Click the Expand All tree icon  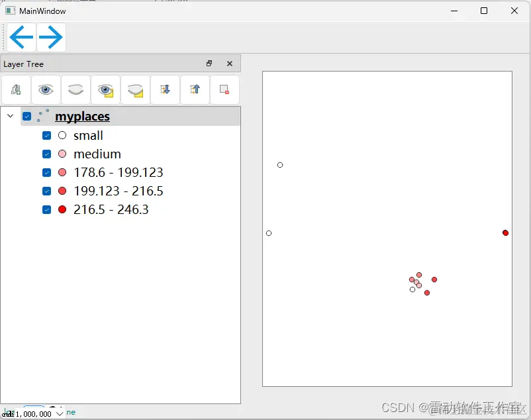click(165, 89)
